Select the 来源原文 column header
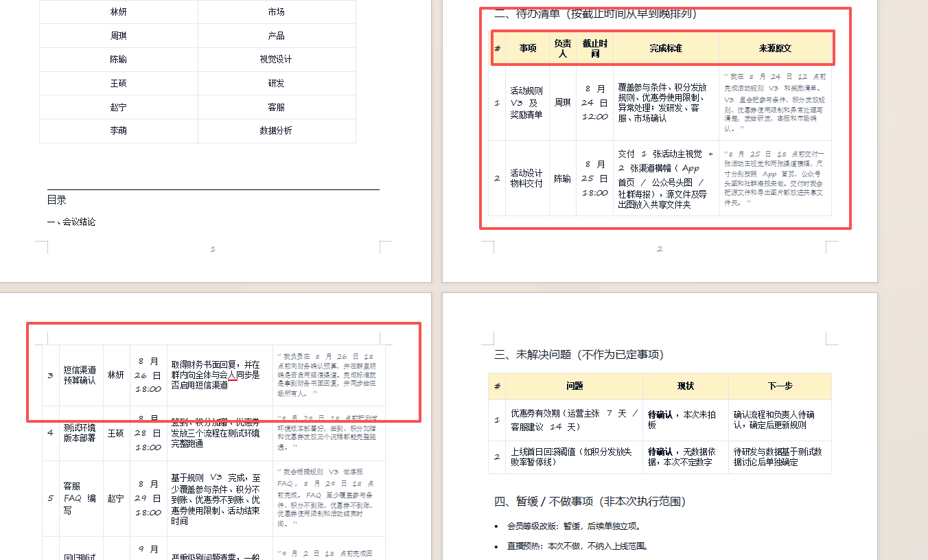The height and width of the screenshot is (560, 928). tap(775, 49)
